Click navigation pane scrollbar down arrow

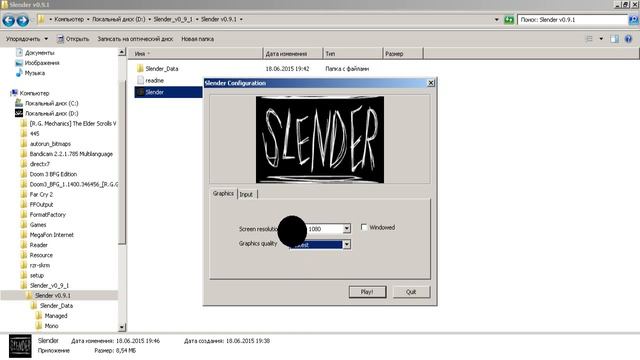[x=122, y=327]
